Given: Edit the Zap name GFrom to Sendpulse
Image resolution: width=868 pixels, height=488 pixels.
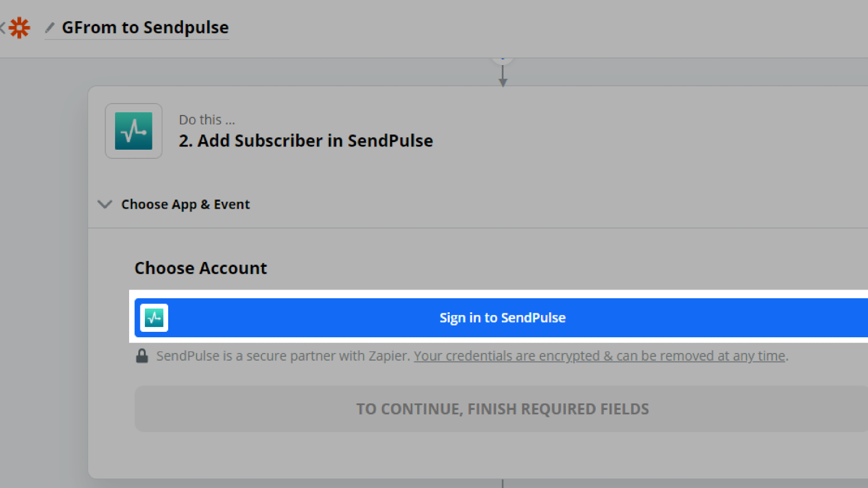Looking at the screenshot, I should click(x=145, y=27).
